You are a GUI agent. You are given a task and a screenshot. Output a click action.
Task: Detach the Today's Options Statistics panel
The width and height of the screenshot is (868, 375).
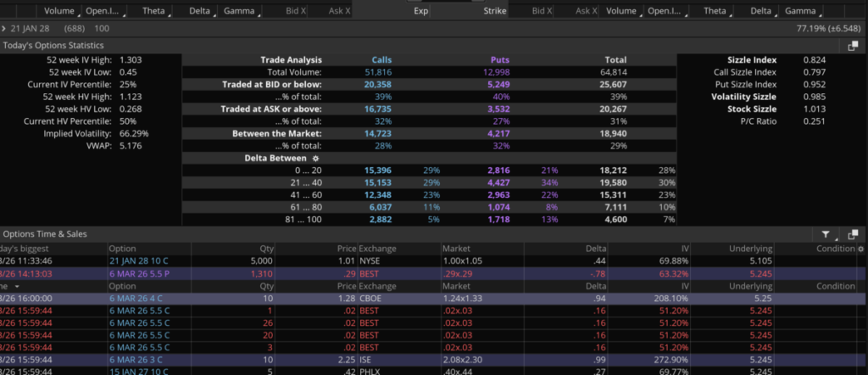(854, 46)
